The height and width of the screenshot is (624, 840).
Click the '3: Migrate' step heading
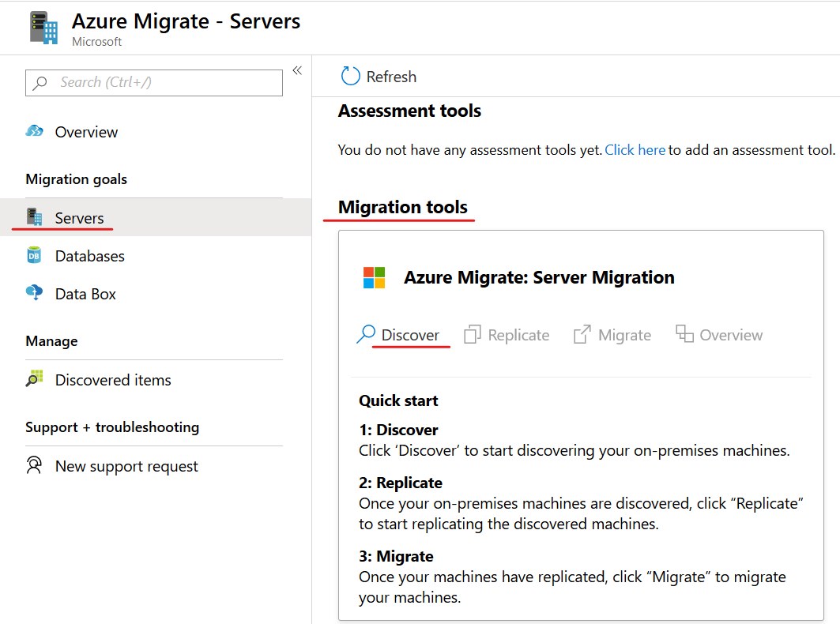click(396, 556)
